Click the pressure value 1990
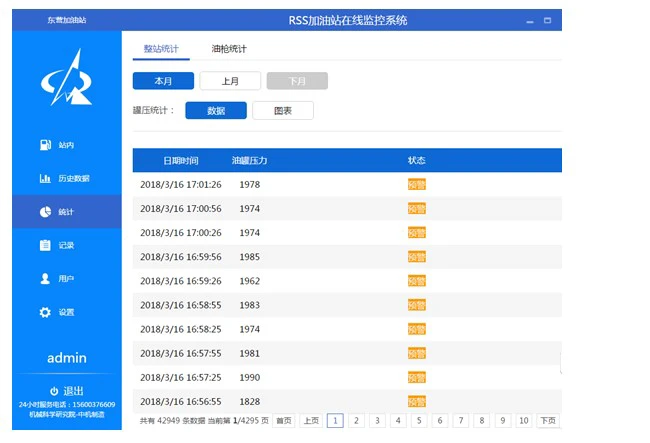The height and width of the screenshot is (443, 650). tap(250, 378)
